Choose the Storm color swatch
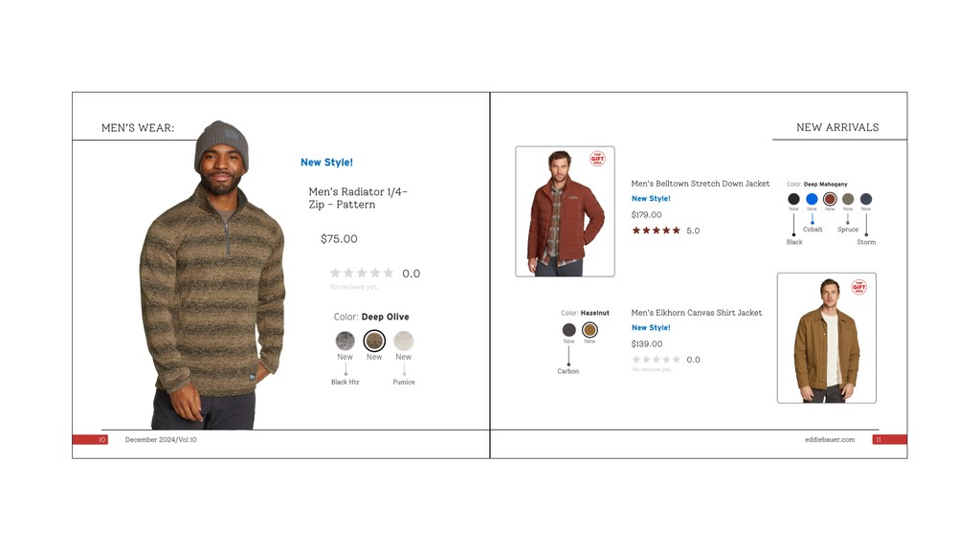Screen dimensions: 980x551 866,199
